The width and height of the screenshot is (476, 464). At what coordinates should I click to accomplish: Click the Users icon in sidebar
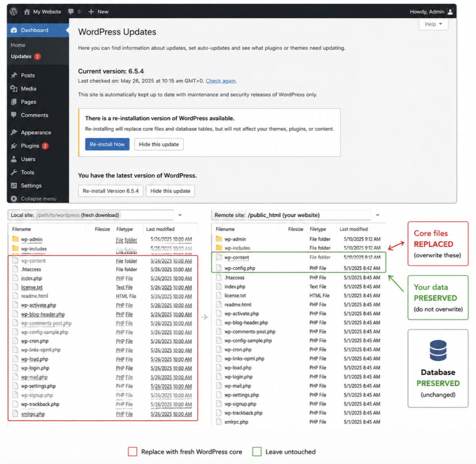[14, 159]
